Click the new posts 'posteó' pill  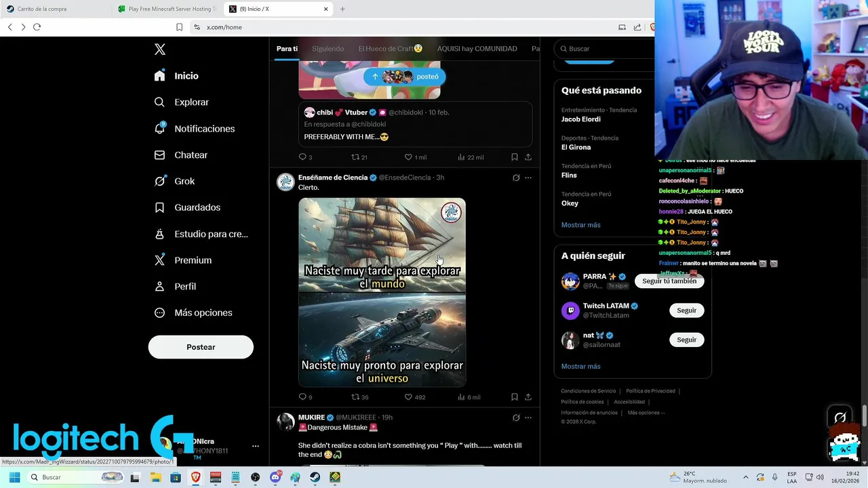[405, 77]
